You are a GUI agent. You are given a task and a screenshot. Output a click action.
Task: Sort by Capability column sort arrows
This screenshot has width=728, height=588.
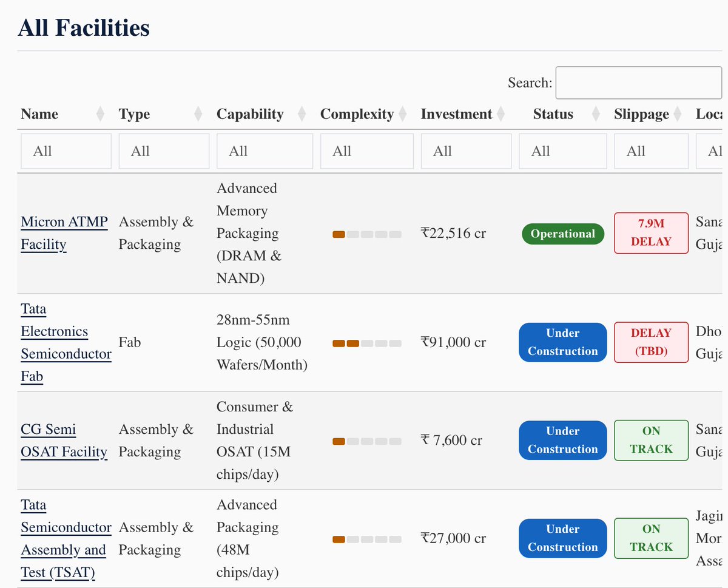click(x=303, y=114)
